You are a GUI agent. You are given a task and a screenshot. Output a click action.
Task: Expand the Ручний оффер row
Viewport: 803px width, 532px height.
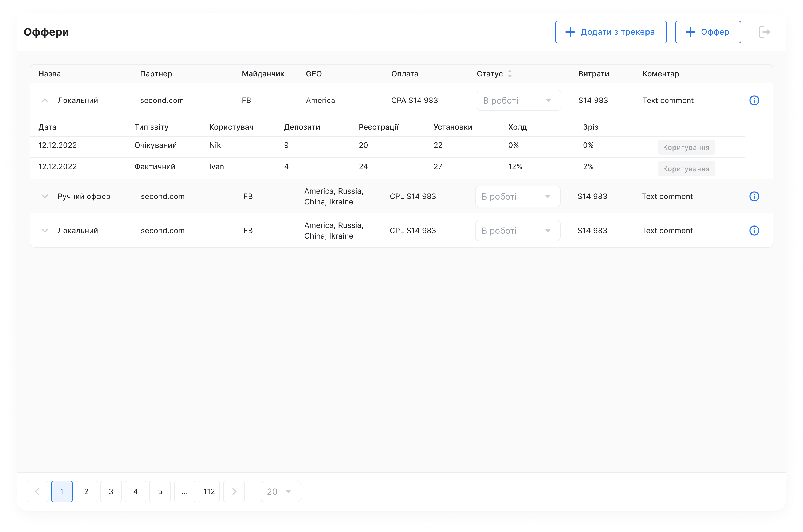pyautogui.click(x=45, y=196)
